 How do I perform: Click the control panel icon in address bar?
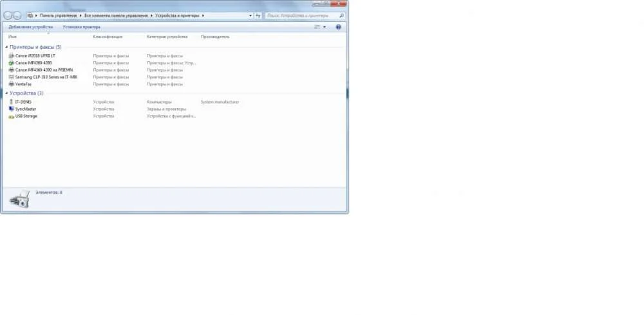(31, 15)
